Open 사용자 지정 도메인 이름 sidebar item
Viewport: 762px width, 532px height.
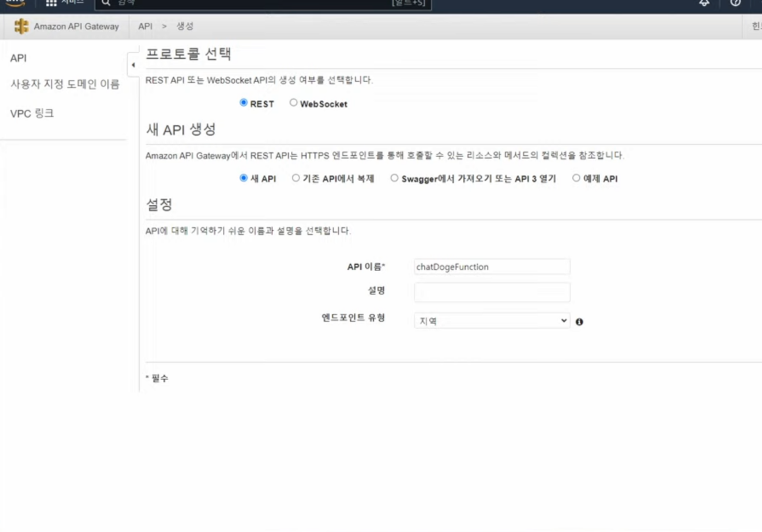click(x=65, y=84)
